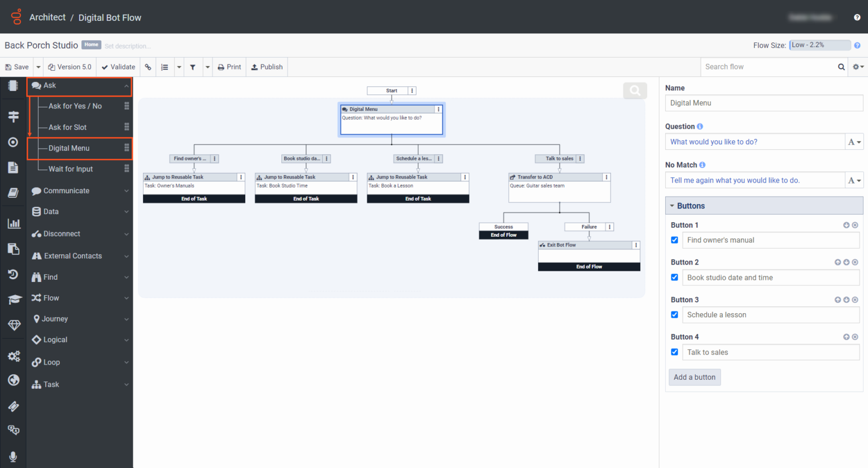Click the help question mark icon

[x=857, y=17]
